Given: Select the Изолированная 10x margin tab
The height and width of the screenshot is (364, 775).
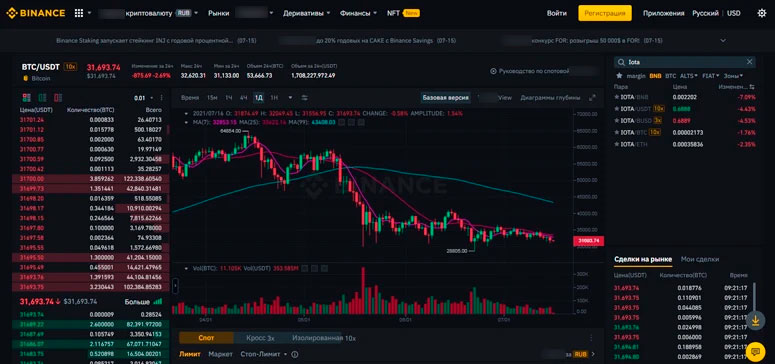Looking at the screenshot, I should pos(324,338).
